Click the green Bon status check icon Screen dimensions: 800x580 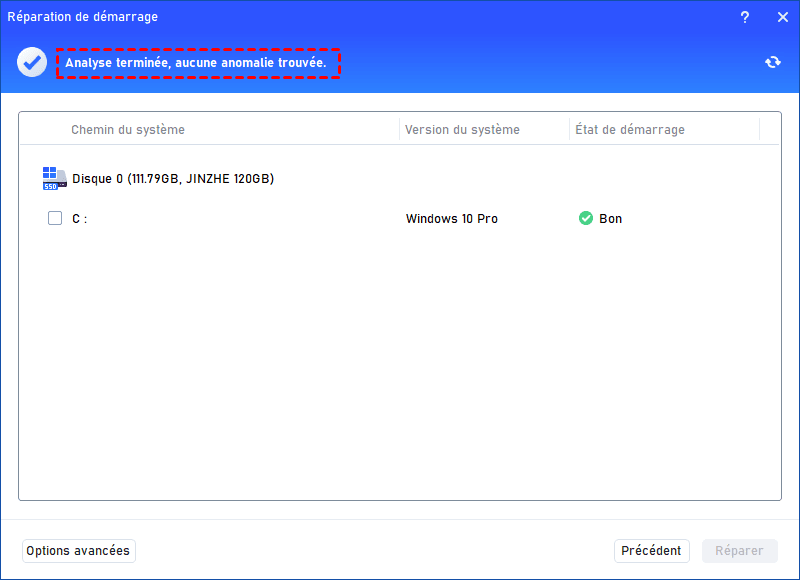click(586, 218)
